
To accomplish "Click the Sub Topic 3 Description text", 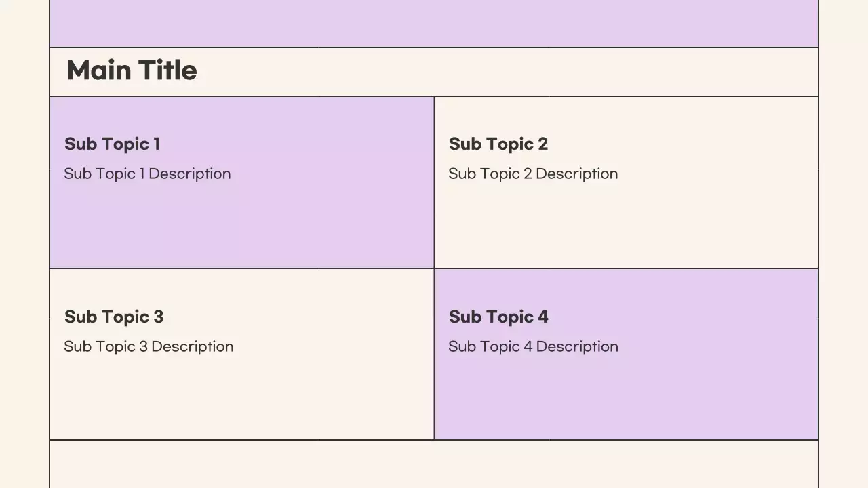I will coord(149,346).
